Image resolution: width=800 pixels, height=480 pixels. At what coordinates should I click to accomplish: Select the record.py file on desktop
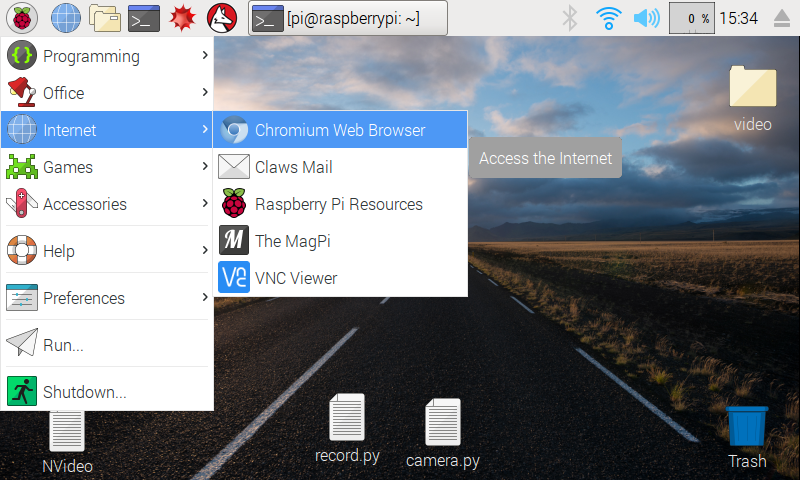(347, 428)
